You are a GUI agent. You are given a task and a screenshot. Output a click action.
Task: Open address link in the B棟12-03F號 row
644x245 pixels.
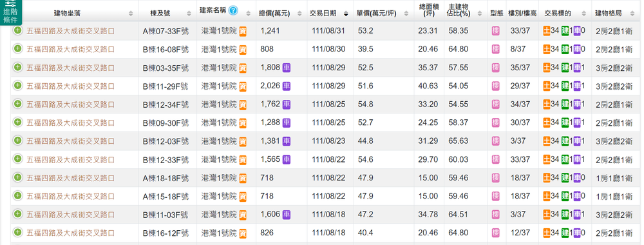pos(71,141)
